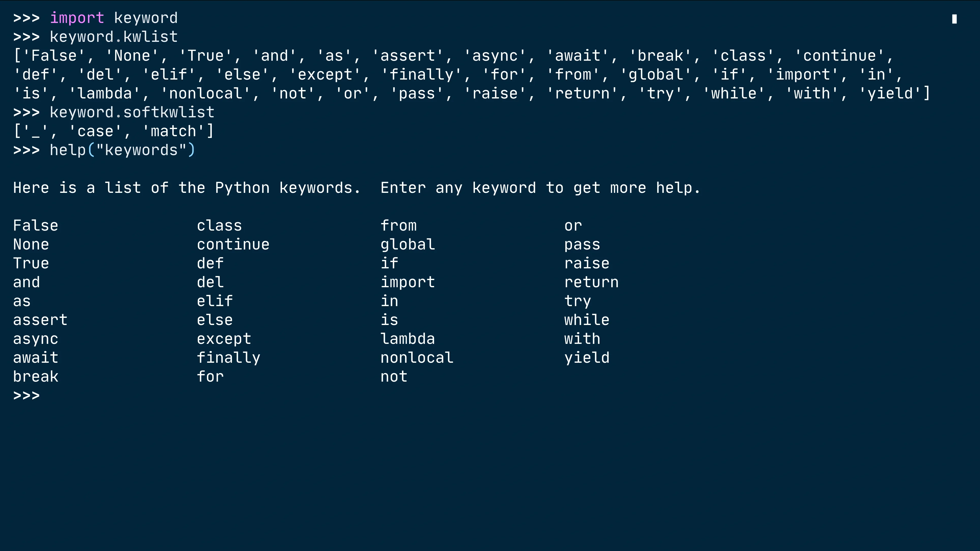Click 'nonlocal' in the keyword table
Viewport: 980px width, 551px height.
pos(417,357)
